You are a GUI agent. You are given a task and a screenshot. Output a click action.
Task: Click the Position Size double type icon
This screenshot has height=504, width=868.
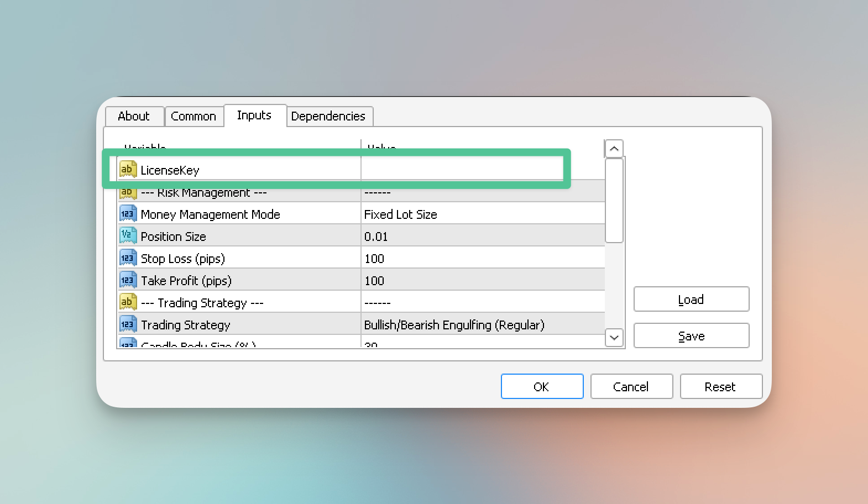128,236
